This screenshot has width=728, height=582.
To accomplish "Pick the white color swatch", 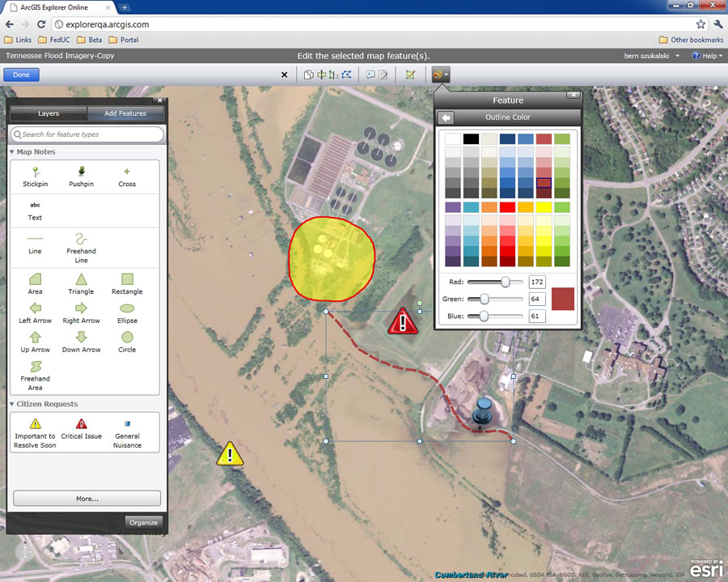I will (453, 139).
